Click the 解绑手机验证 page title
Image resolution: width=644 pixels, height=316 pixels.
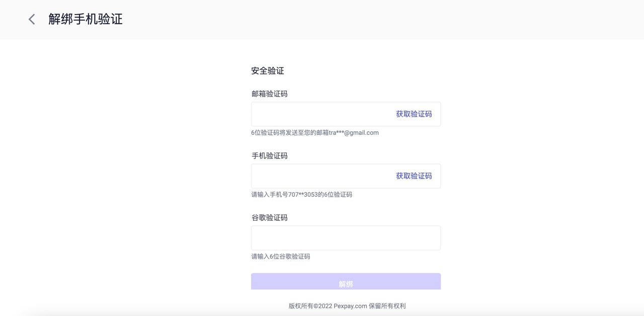[x=86, y=19]
